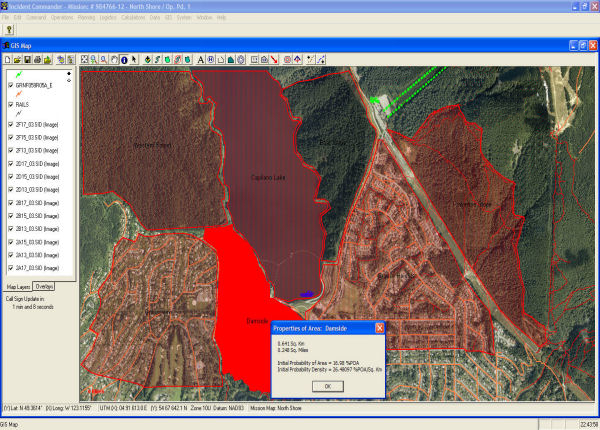This screenshot has width=600, height=430.
Task: Open the GIS menu
Action: [168, 18]
